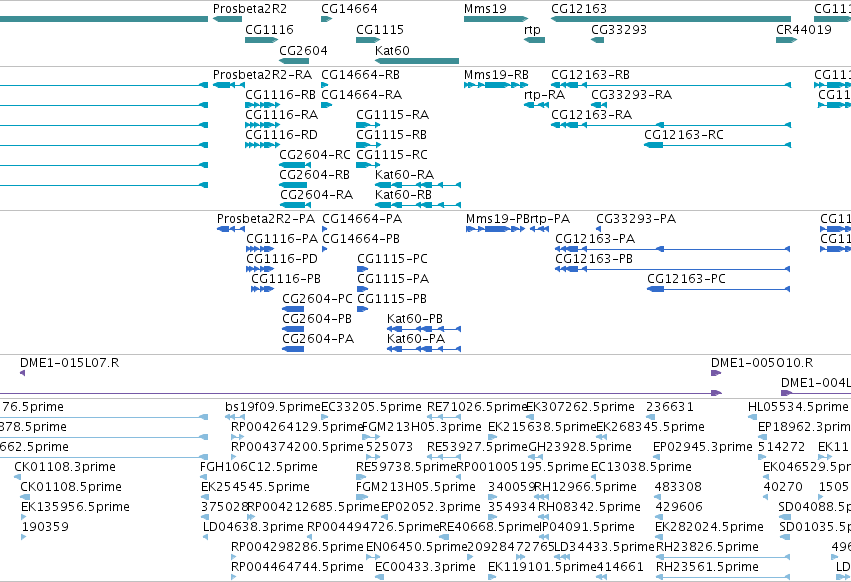Image resolution: width=851 pixels, height=582 pixels.
Task: Select the DME1-015L07.R clone label
Action: (69, 363)
